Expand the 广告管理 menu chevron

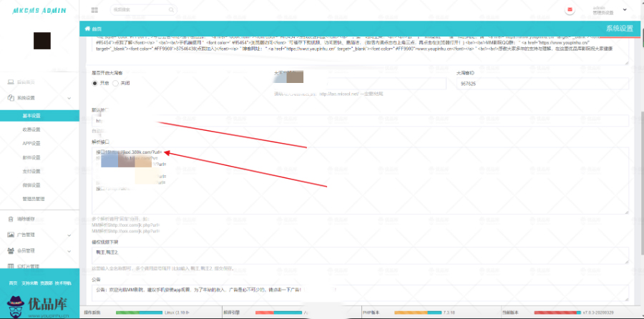click(x=69, y=235)
